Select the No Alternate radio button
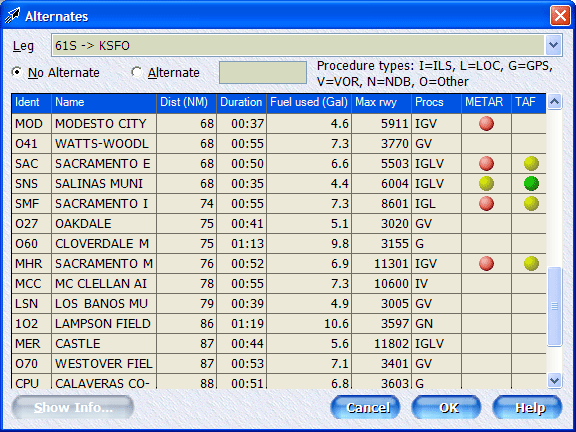Viewport: 576px width, 432px height. pyautogui.click(x=16, y=72)
